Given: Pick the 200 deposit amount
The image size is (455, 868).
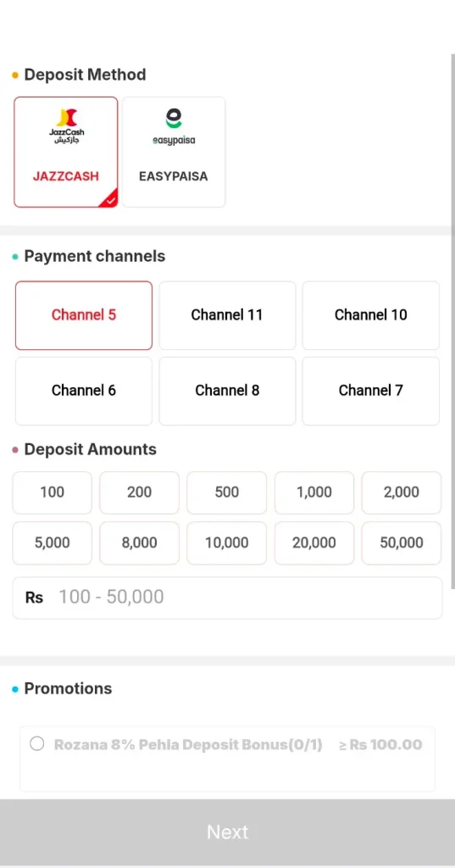Looking at the screenshot, I should pos(140,492).
